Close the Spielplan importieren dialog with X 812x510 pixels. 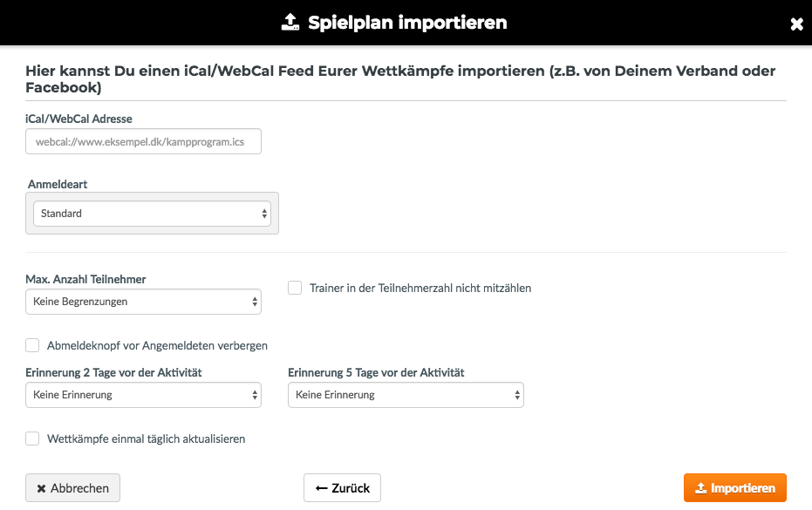point(796,24)
